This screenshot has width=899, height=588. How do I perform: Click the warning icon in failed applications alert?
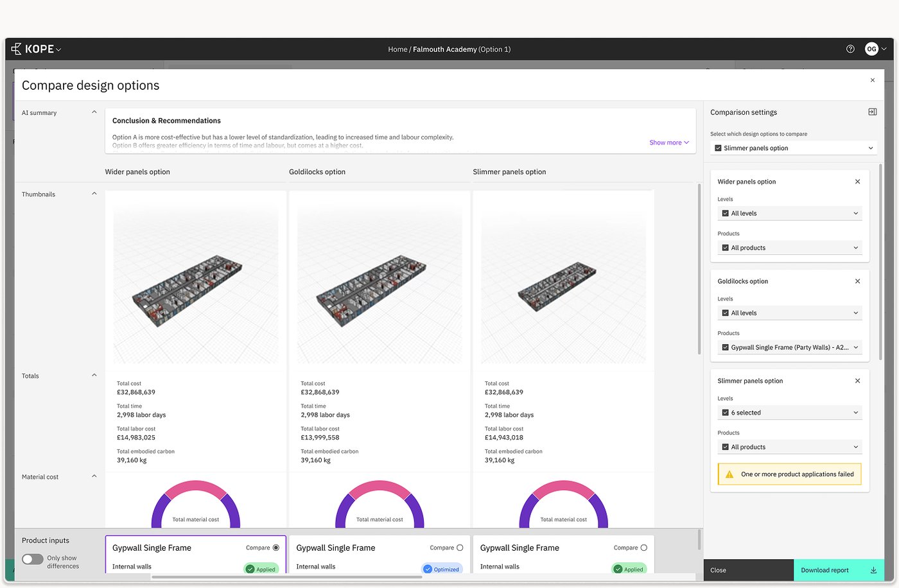tap(729, 474)
